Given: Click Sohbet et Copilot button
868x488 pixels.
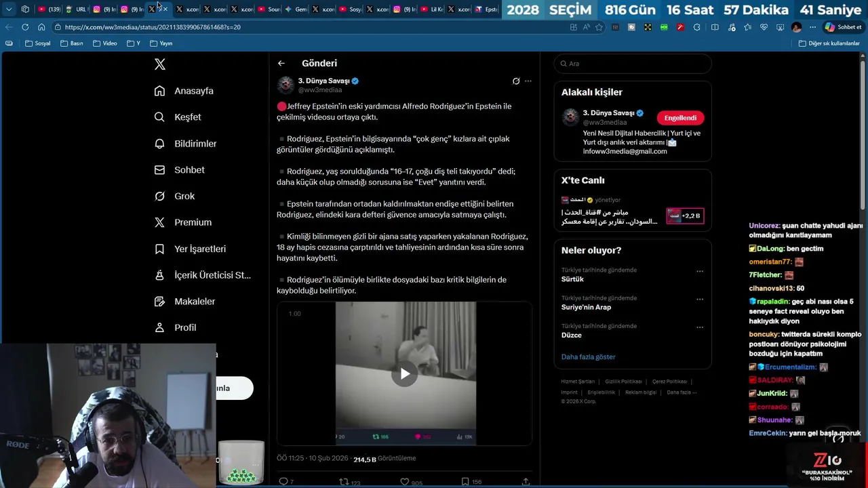Looking at the screenshot, I should coord(844,27).
